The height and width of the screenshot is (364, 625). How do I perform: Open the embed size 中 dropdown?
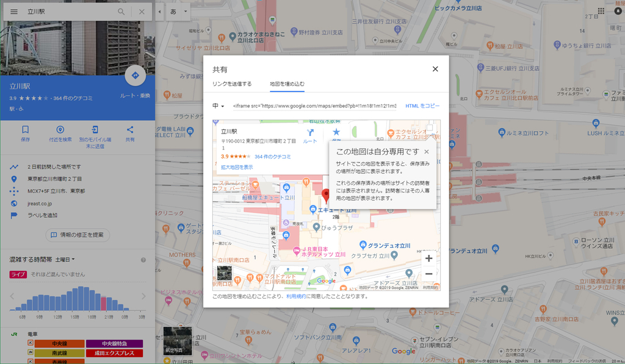[218, 106]
